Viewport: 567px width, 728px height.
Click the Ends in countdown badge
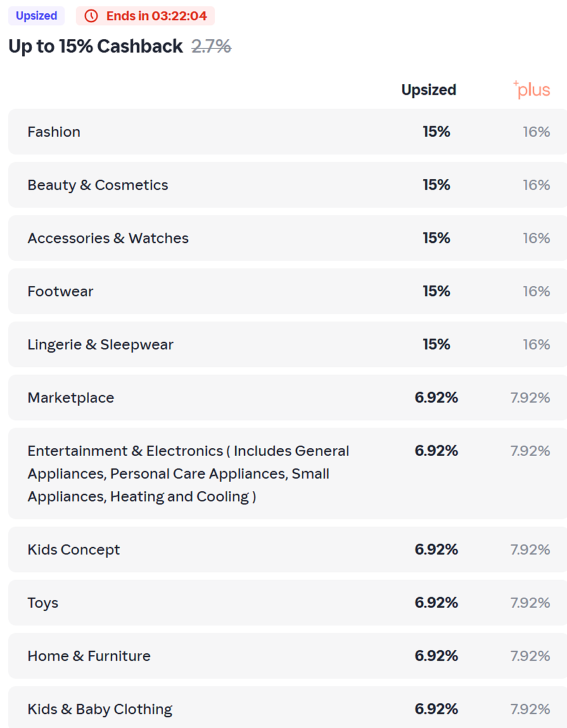click(145, 16)
